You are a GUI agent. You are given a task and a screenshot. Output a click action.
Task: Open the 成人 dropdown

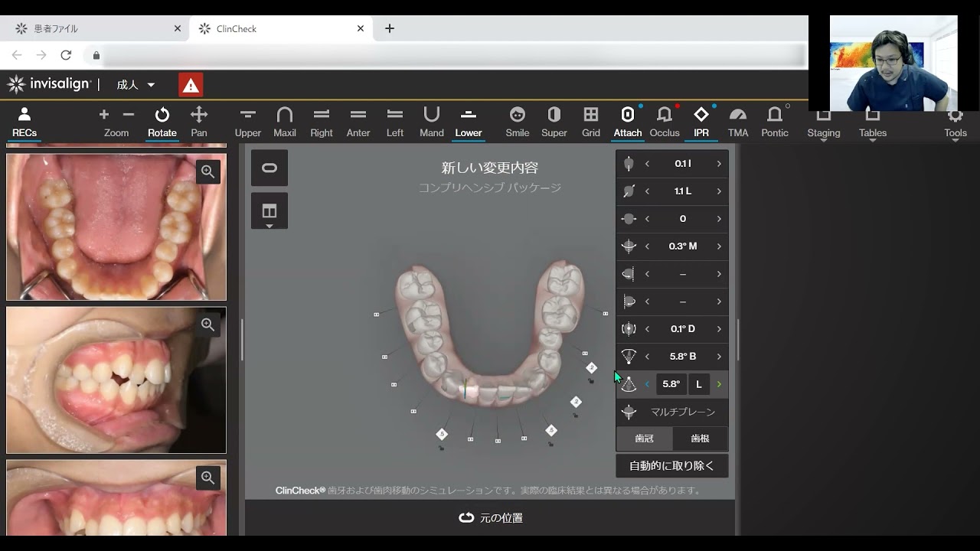(136, 85)
